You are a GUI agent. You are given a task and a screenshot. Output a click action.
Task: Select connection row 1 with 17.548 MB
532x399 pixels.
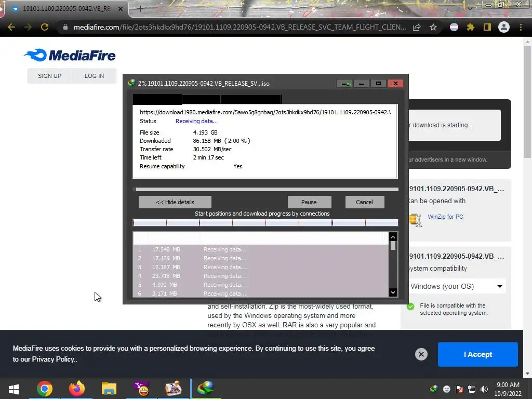pos(261,249)
